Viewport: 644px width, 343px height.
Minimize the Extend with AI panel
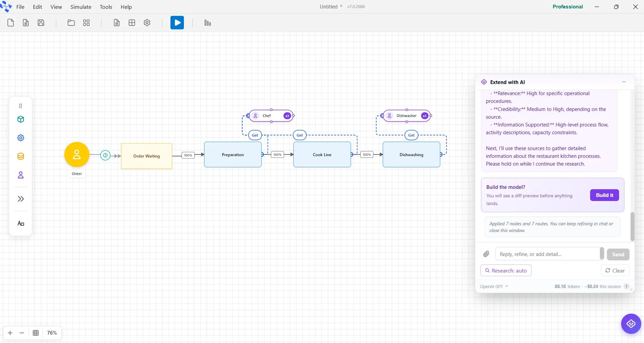click(x=624, y=82)
